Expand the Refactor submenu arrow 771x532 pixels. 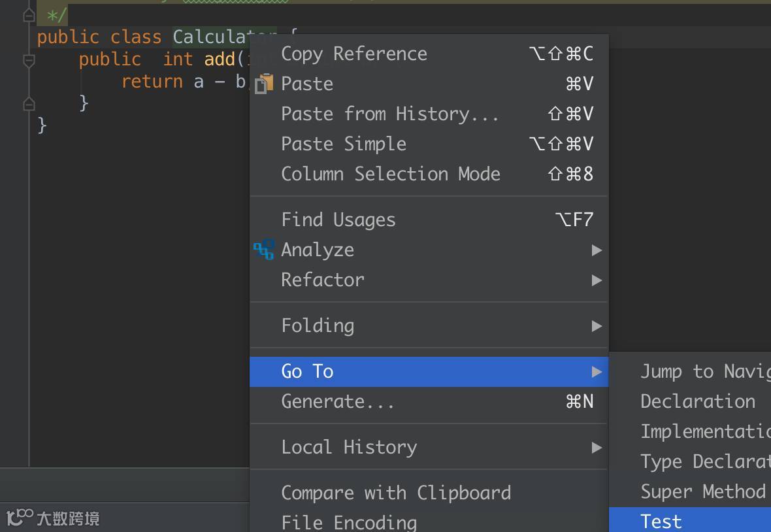coord(596,280)
